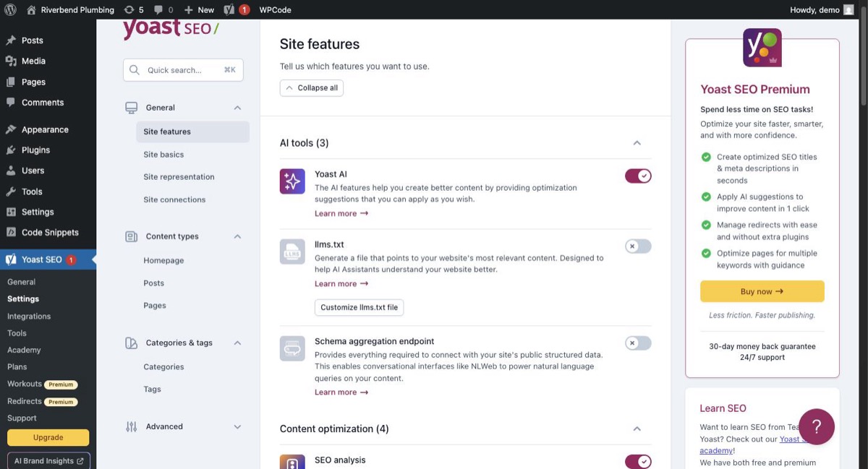Screen dimensions: 868x469
Task: Click the SEO analysis feature icon
Action: [x=292, y=462]
